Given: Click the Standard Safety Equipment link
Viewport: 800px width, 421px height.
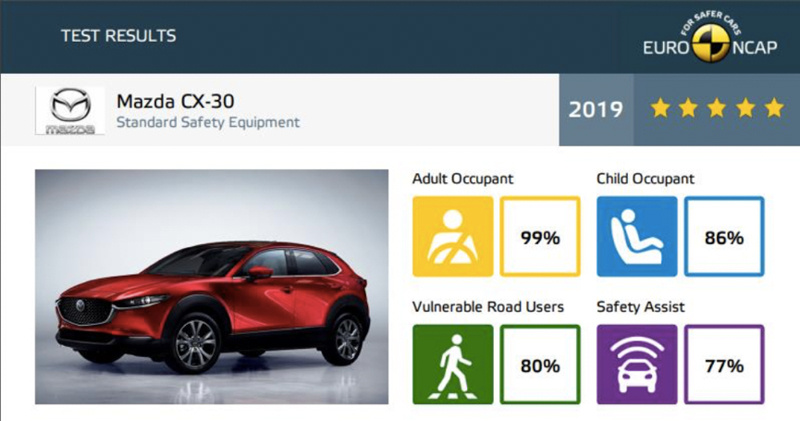Looking at the screenshot, I should [x=208, y=122].
